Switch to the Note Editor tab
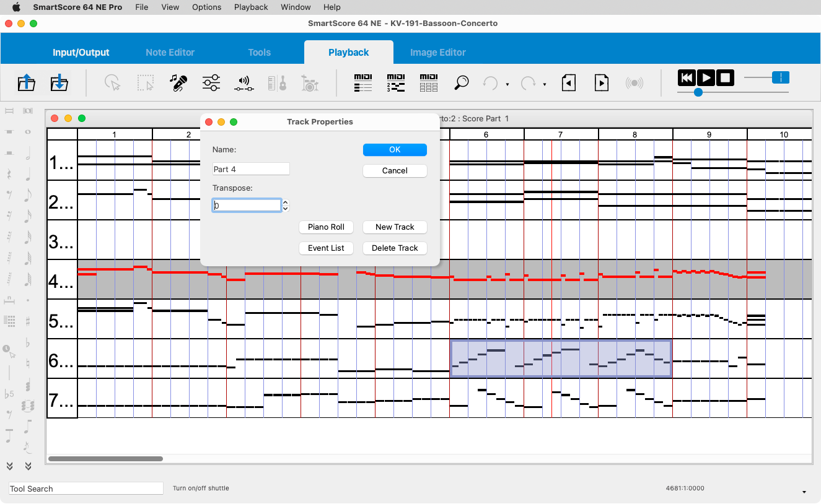Viewport: 821px width, 504px height. (x=170, y=53)
